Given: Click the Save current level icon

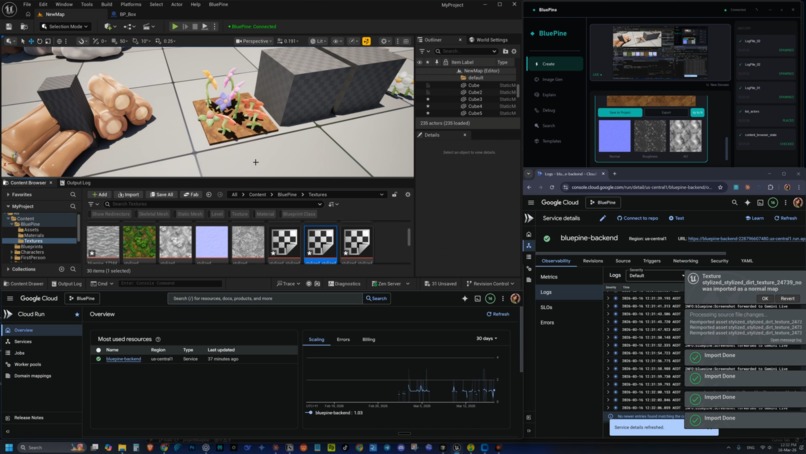Looking at the screenshot, I should click(x=9, y=26).
